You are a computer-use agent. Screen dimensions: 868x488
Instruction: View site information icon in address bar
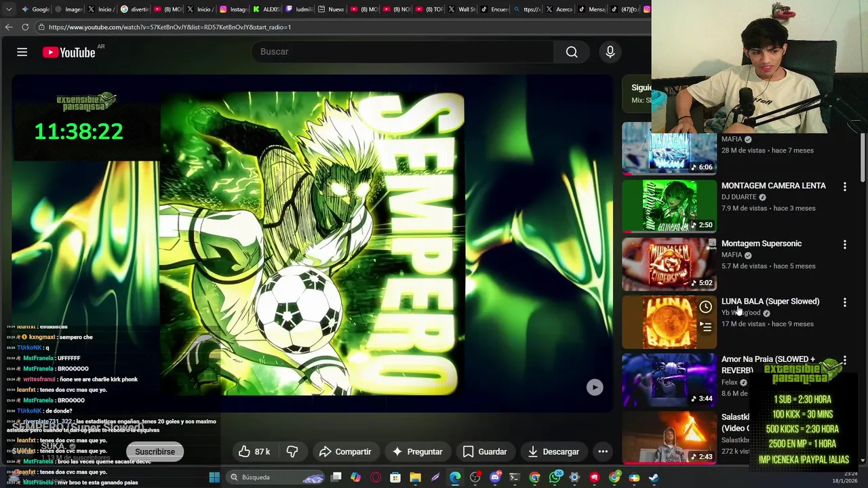pyautogui.click(x=41, y=27)
